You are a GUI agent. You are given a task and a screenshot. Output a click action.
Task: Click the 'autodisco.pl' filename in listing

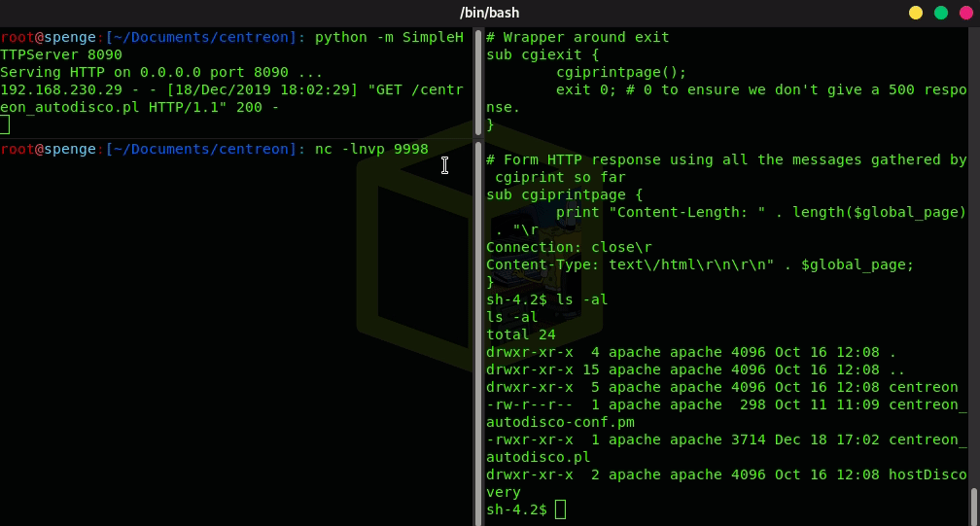pyautogui.click(x=539, y=457)
